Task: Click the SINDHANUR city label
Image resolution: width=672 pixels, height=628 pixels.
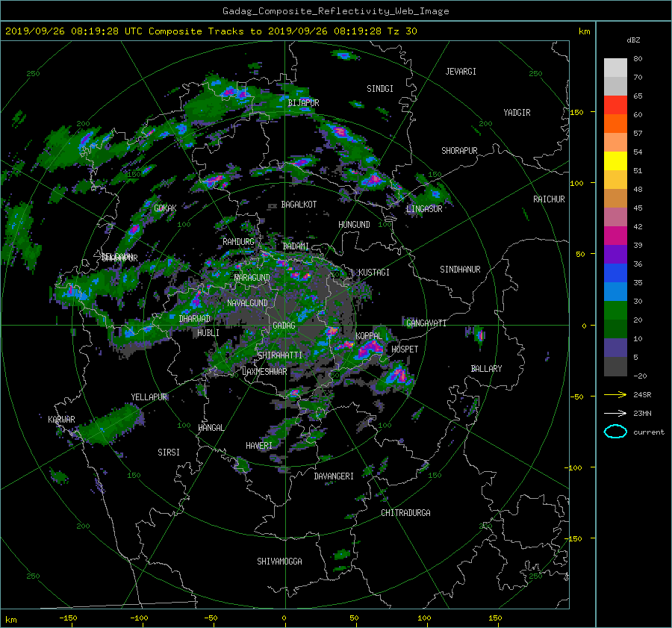Action: (x=460, y=270)
